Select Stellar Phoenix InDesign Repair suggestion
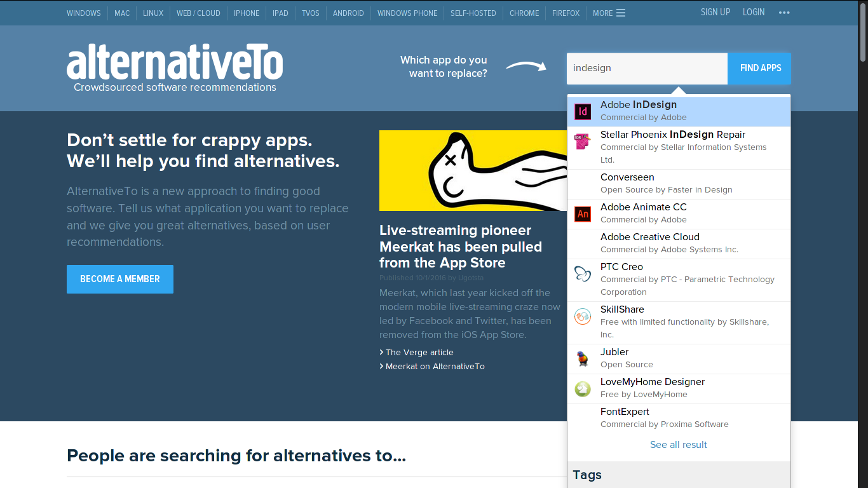This screenshot has width=868, height=488. [x=679, y=148]
